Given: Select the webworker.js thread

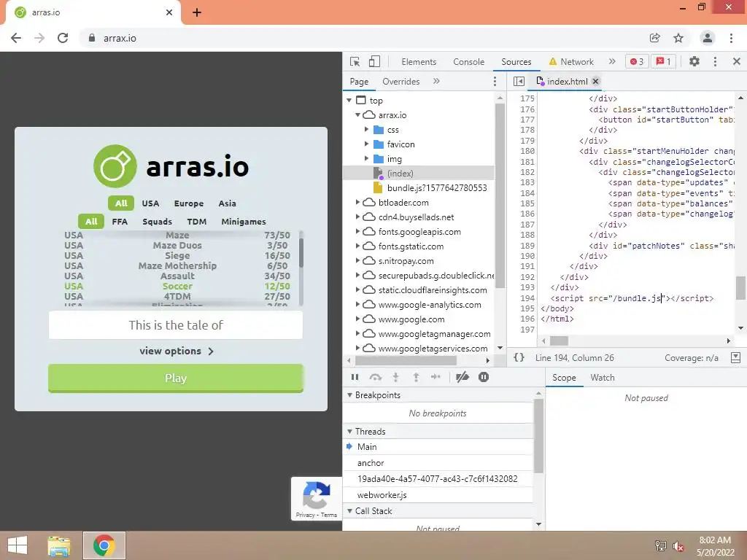Looking at the screenshot, I should click(438, 495).
